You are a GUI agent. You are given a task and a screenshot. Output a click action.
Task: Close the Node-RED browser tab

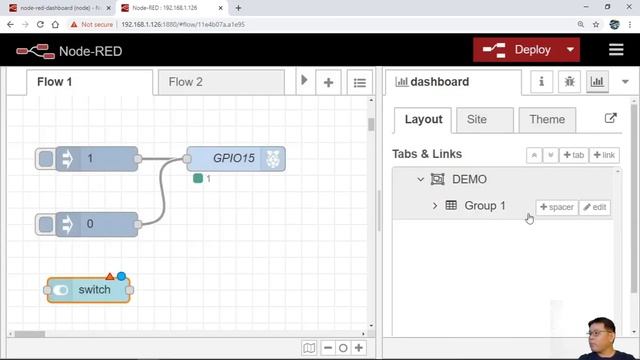(x=221, y=8)
